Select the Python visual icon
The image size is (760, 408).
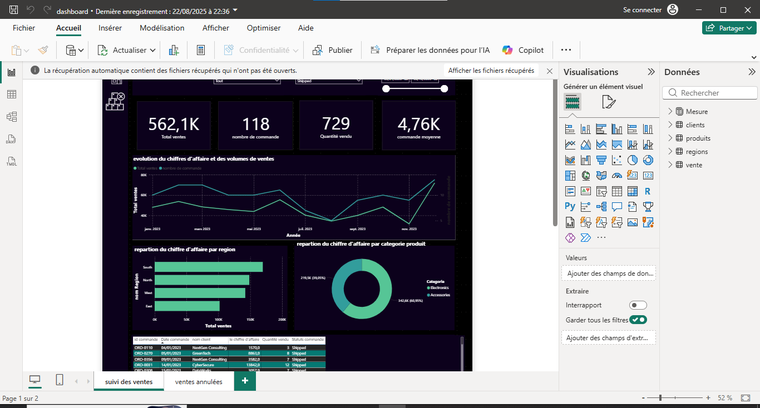[x=571, y=206]
